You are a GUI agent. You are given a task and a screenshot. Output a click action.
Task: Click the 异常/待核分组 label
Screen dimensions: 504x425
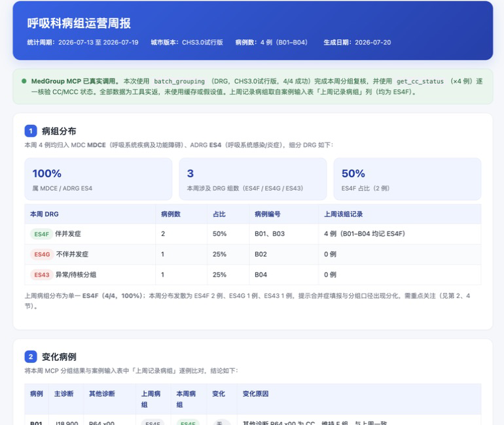(x=76, y=275)
